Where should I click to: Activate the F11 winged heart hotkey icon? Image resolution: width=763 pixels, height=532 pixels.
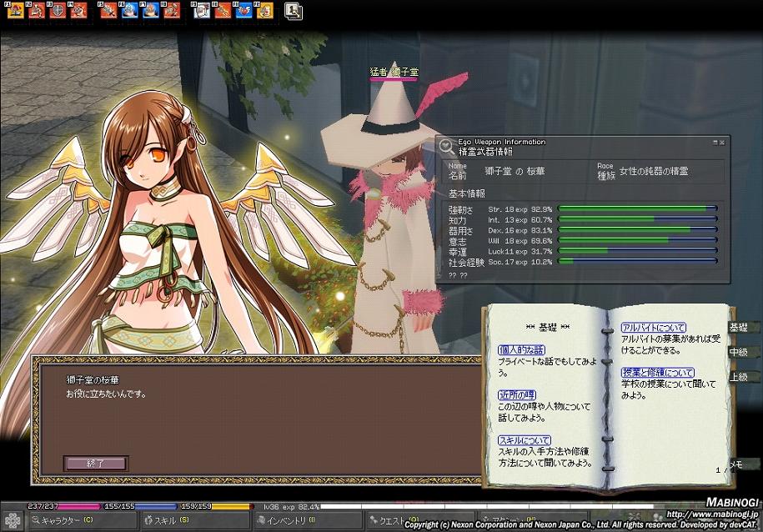pos(243,10)
